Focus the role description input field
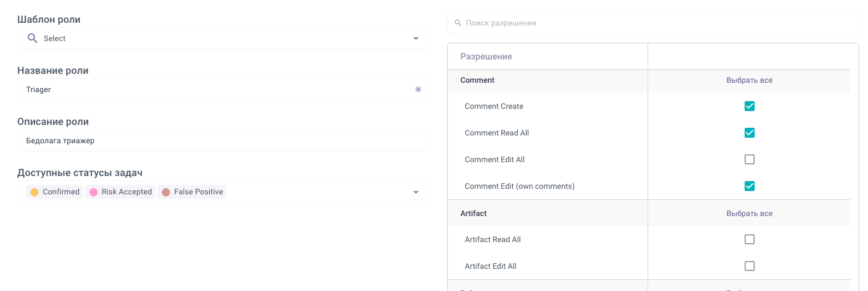This screenshot has height=291, width=868. (222, 141)
